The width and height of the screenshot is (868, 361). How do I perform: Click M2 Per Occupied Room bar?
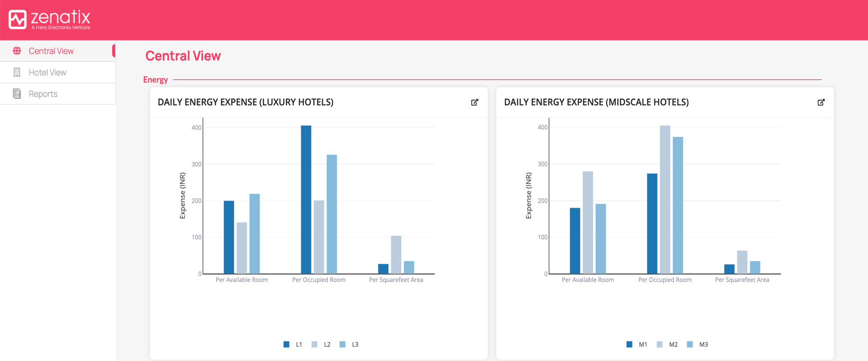click(x=665, y=200)
